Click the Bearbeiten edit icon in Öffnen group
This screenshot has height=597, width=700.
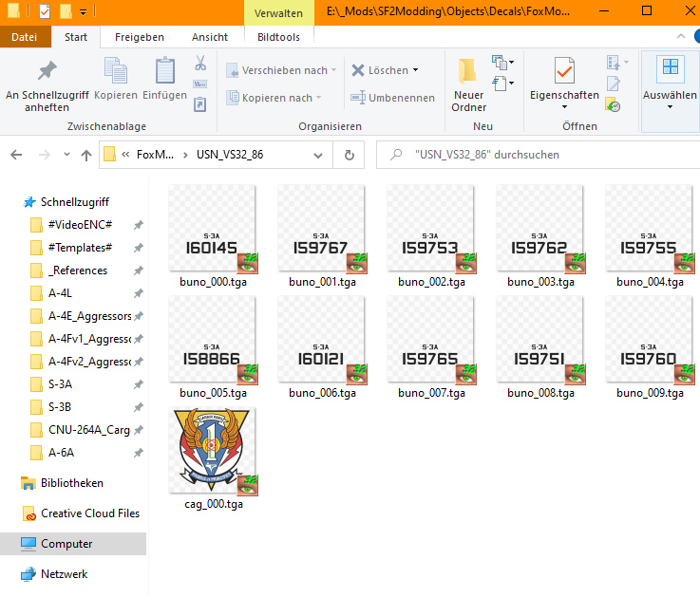(613, 84)
